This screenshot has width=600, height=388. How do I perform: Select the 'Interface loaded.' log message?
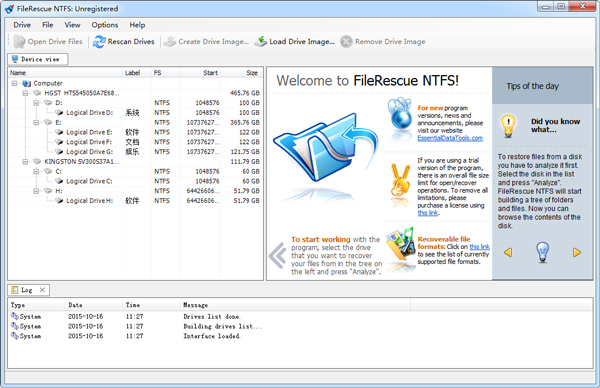[x=212, y=336]
